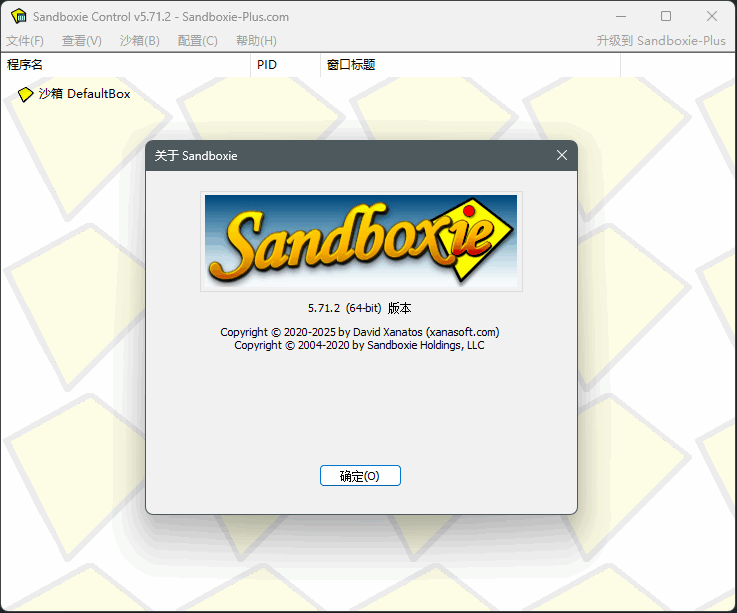This screenshot has width=737, height=613.
Task: Click the David Xanatos copyright line
Action: coord(360,332)
